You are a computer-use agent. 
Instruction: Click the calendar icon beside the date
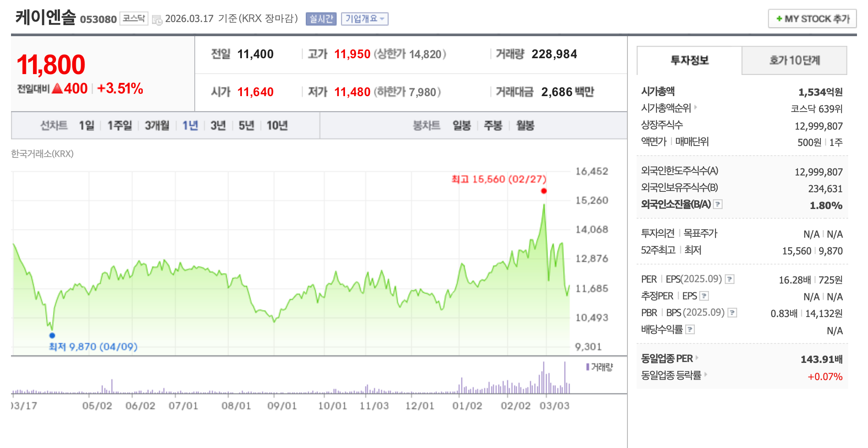pyautogui.click(x=157, y=20)
